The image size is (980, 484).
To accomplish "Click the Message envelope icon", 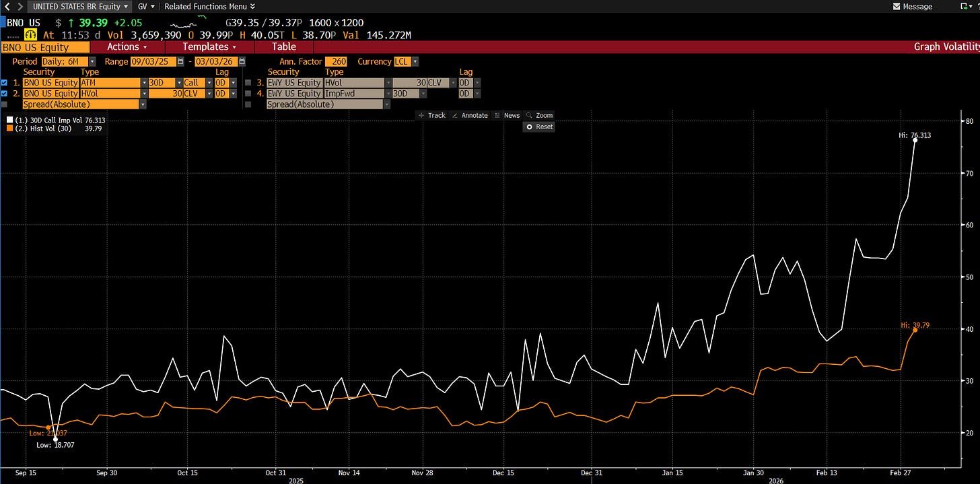I will tap(897, 6).
